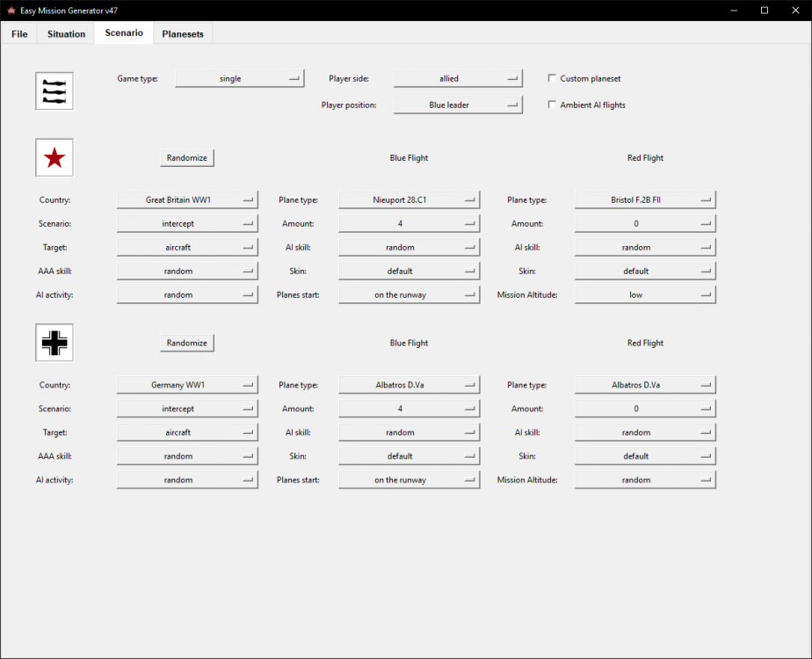Open the Germany WW1 country dropdown
The width and height of the screenshot is (812, 659).
[187, 385]
